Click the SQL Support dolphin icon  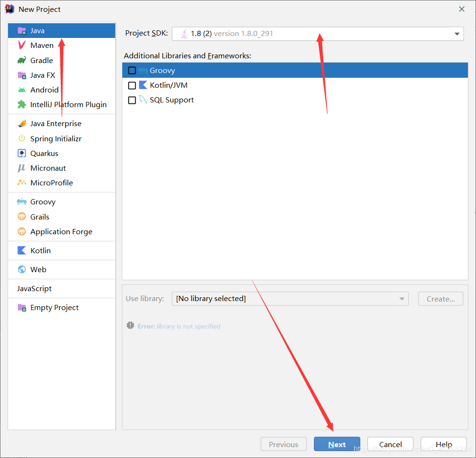click(143, 100)
